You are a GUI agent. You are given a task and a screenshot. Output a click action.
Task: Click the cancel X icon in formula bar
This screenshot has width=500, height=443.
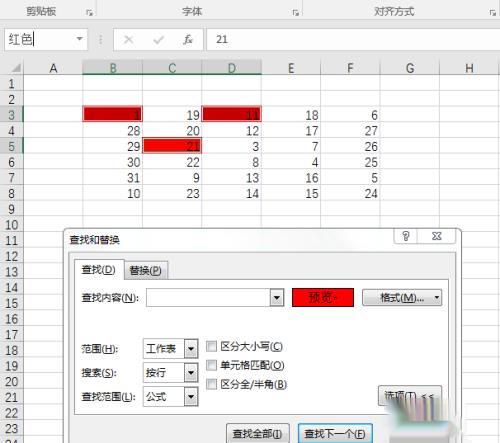128,40
